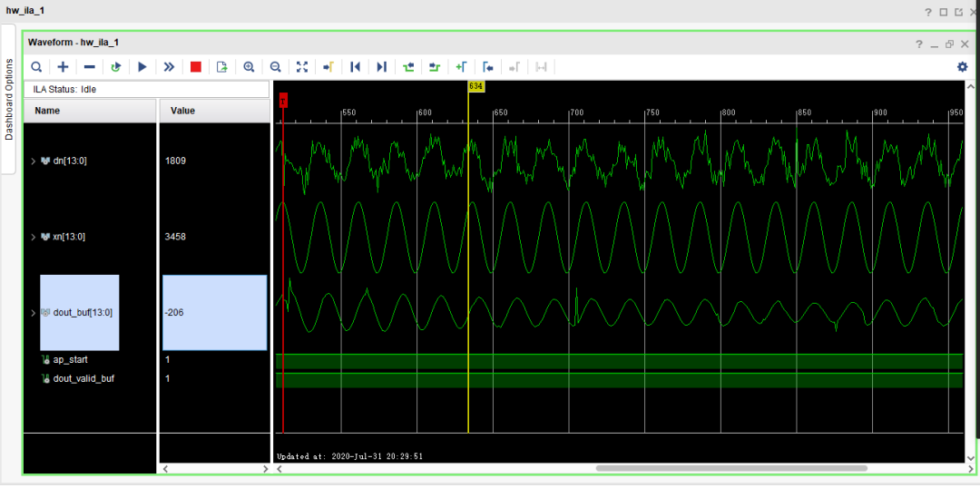Click the Zoom Fit icon
The height and width of the screenshot is (488, 980).
point(302,67)
